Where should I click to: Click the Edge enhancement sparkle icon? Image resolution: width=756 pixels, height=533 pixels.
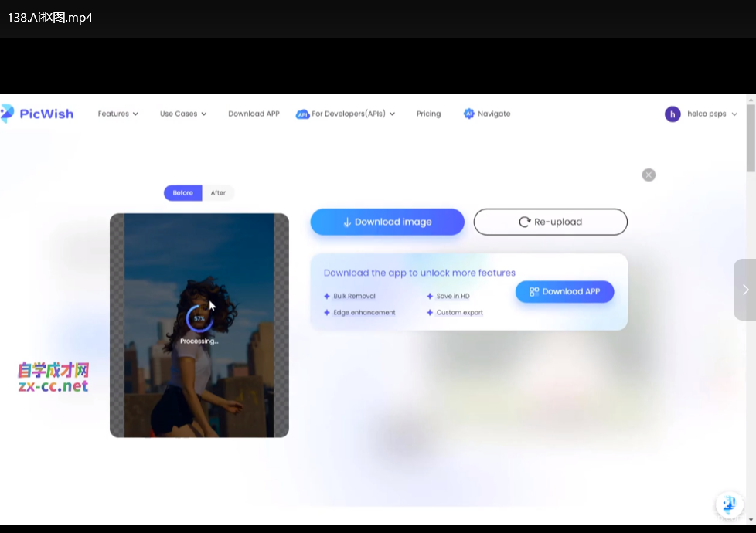tap(327, 313)
